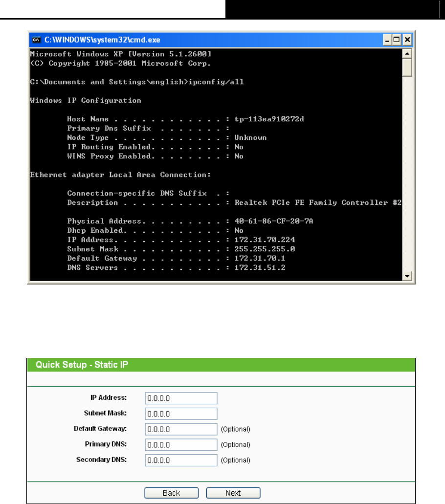Select default gateway 172.31.70.1 text
Screen dimensions: 445x504
click(x=260, y=259)
